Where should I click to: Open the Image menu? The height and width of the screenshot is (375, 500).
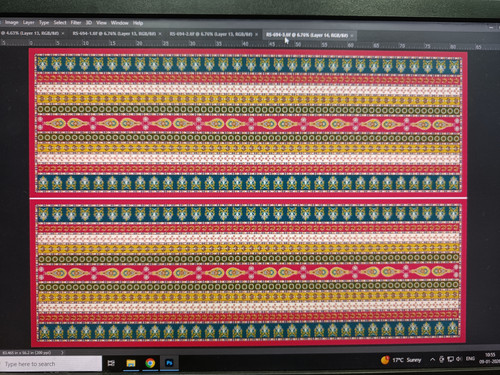pyautogui.click(x=11, y=22)
